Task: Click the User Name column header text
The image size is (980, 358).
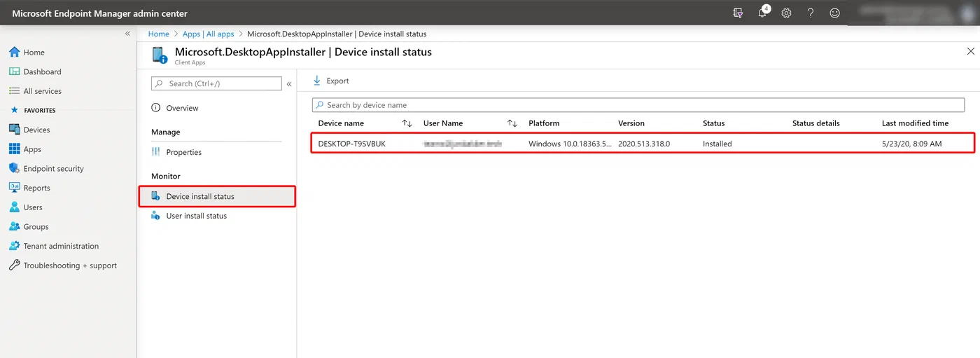Action: click(443, 123)
